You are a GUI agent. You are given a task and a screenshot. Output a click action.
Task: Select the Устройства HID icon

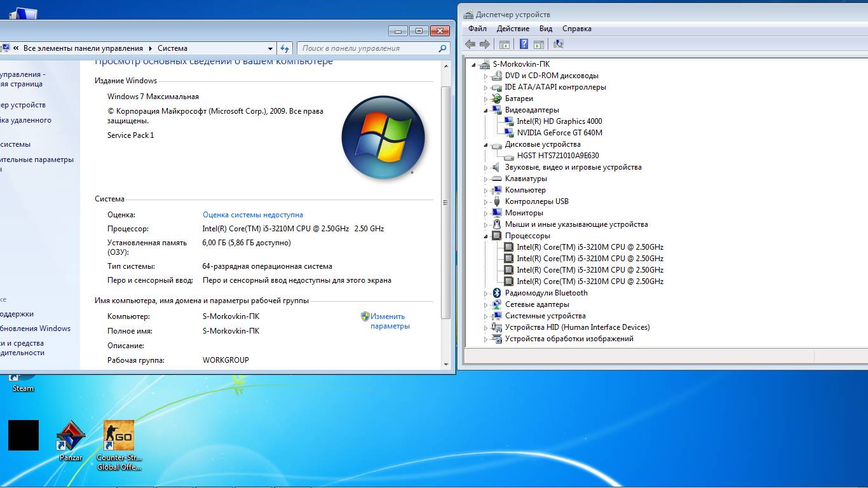coord(497,327)
